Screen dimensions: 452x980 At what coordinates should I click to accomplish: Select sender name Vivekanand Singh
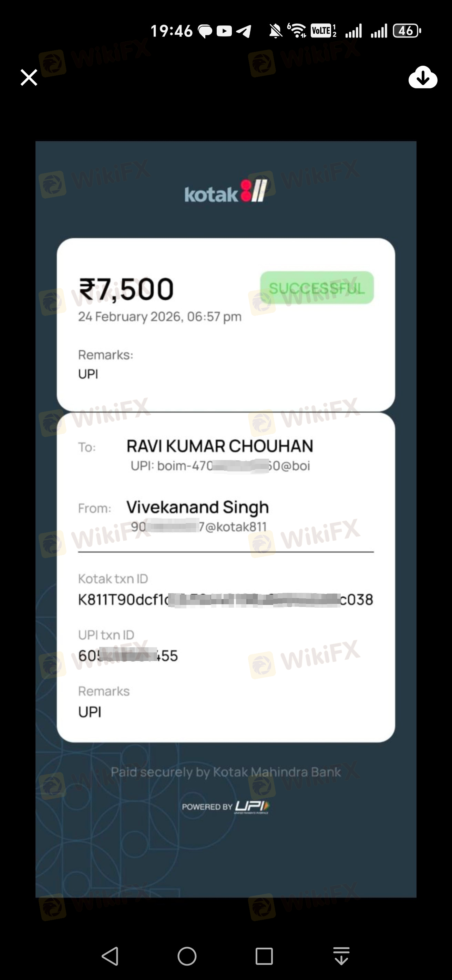pyautogui.click(x=198, y=508)
